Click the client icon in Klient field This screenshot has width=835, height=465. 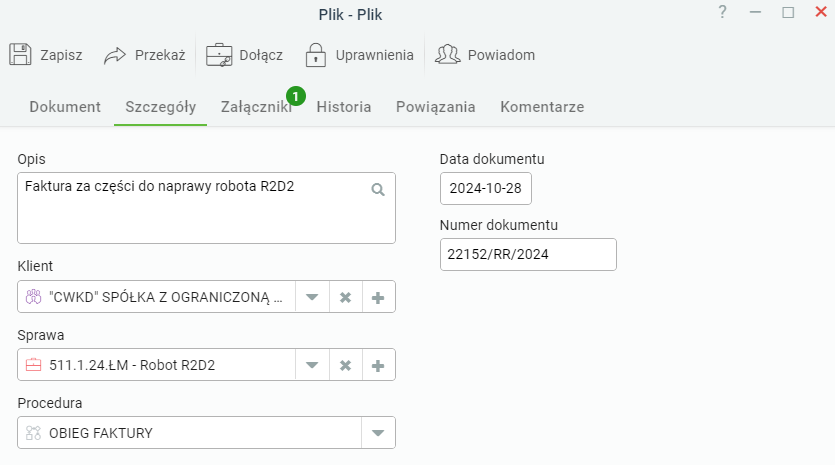point(34,297)
